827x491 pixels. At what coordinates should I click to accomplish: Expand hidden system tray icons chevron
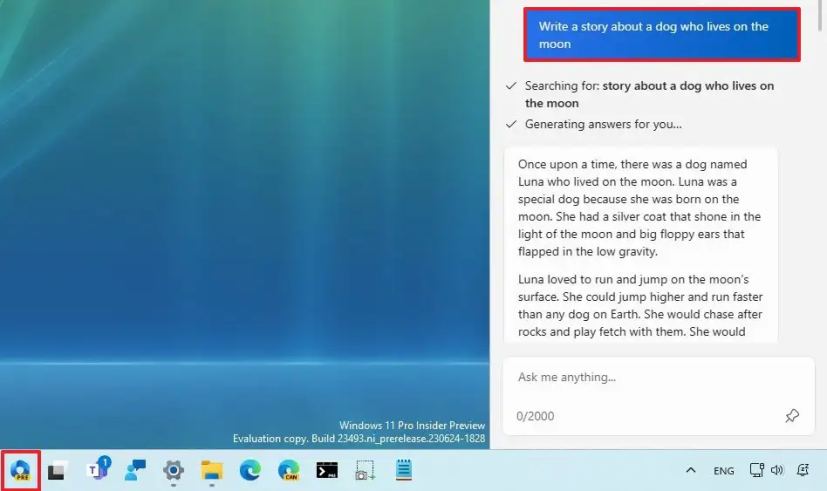tap(690, 470)
